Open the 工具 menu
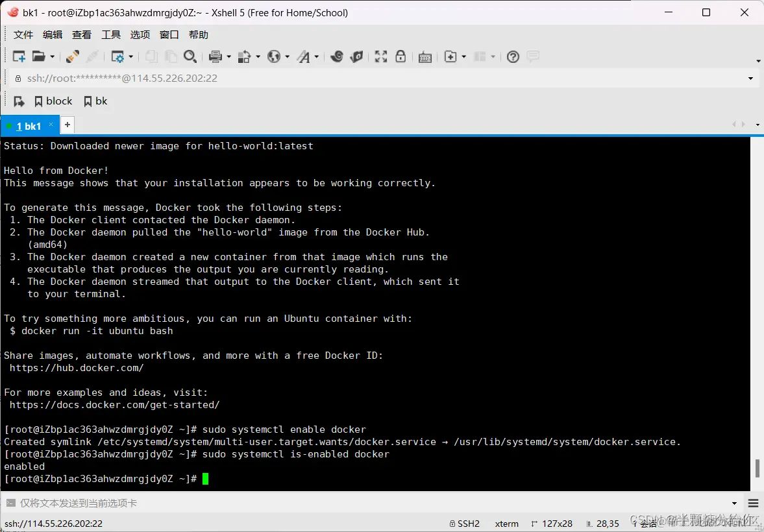The width and height of the screenshot is (764, 532). pos(111,34)
